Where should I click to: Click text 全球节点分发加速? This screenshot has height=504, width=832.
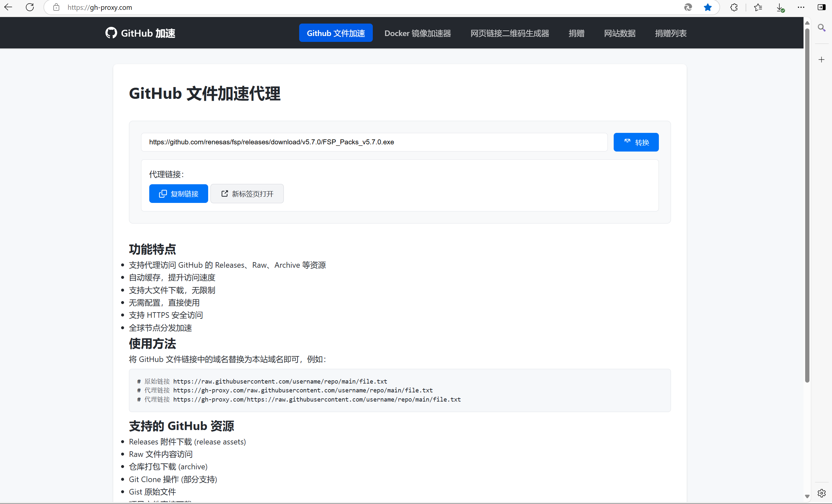coord(160,328)
